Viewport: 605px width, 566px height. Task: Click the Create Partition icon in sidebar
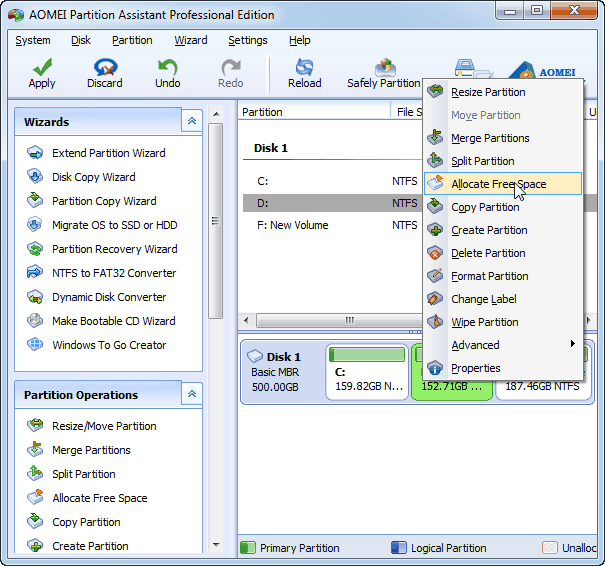(35, 546)
